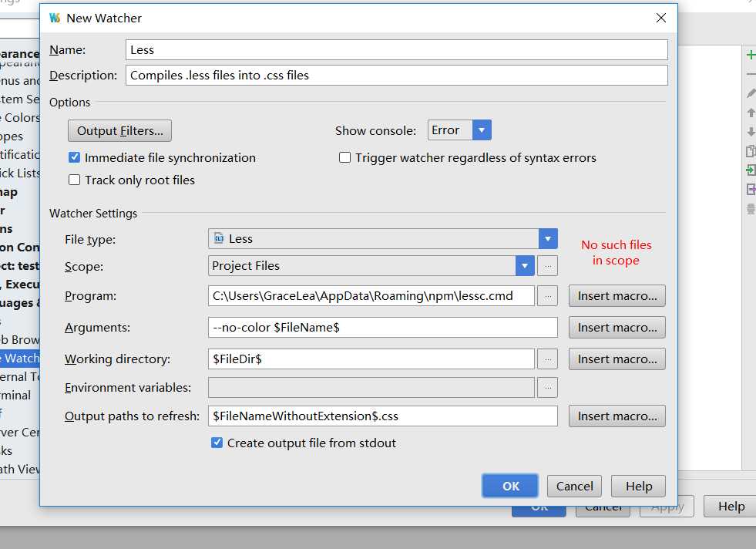Screen dimensions: 756x549
Task: Open the Show console Error dropdown
Action: click(x=459, y=130)
